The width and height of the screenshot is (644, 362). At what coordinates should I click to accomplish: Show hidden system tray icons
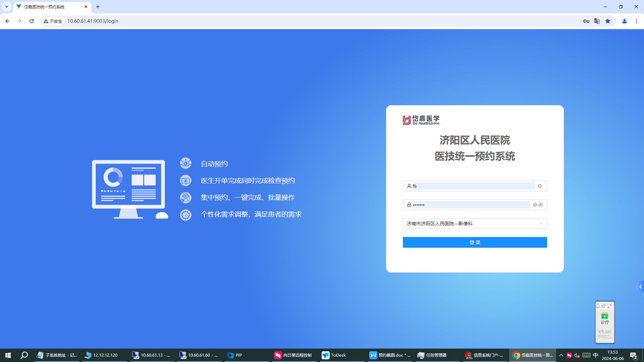(561, 355)
